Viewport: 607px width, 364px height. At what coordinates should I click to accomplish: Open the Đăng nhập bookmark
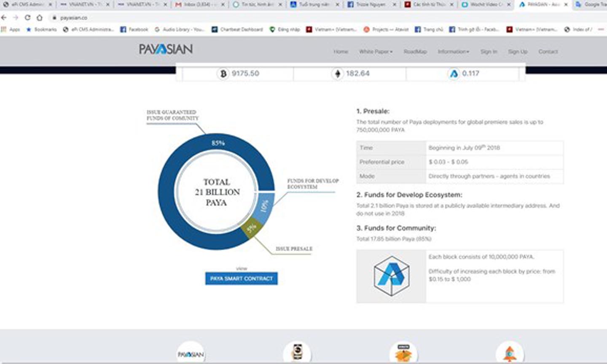285,29
